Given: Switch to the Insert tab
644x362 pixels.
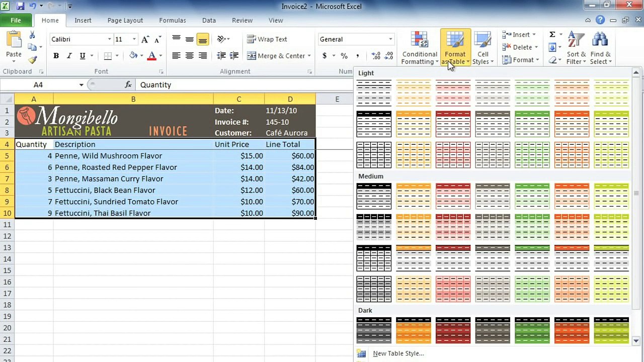Looking at the screenshot, I should point(83,21).
